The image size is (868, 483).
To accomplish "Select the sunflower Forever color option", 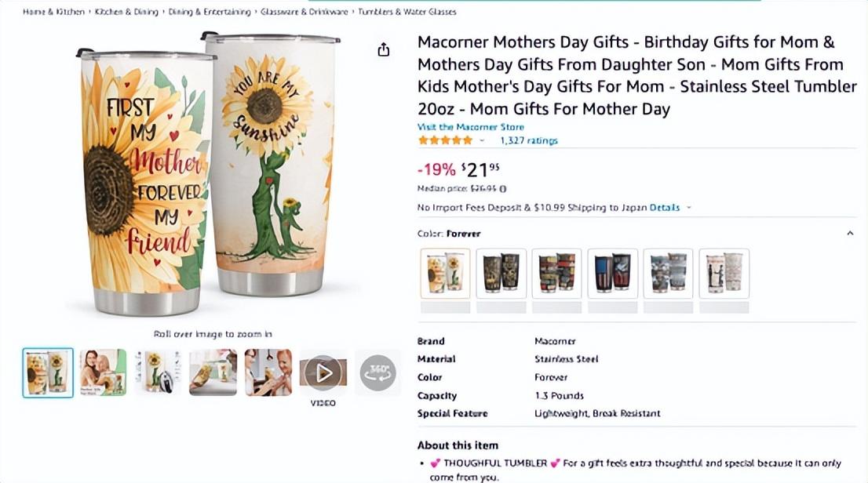I will (x=445, y=274).
